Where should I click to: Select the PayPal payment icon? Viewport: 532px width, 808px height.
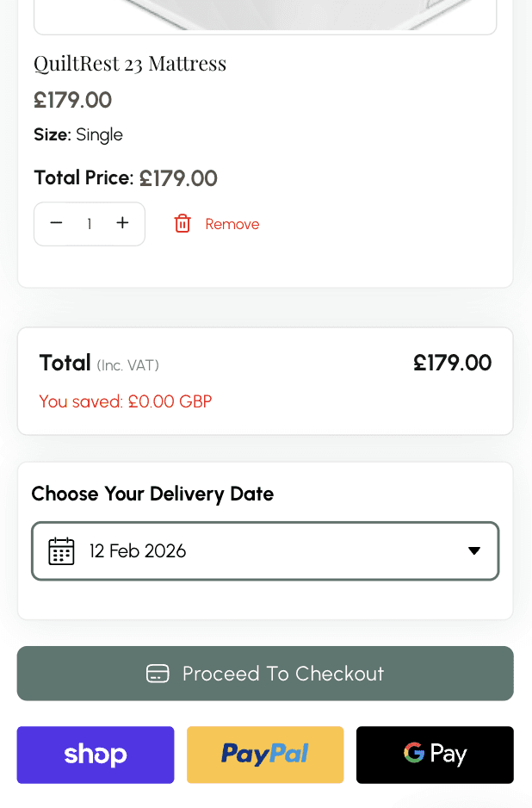click(x=264, y=754)
